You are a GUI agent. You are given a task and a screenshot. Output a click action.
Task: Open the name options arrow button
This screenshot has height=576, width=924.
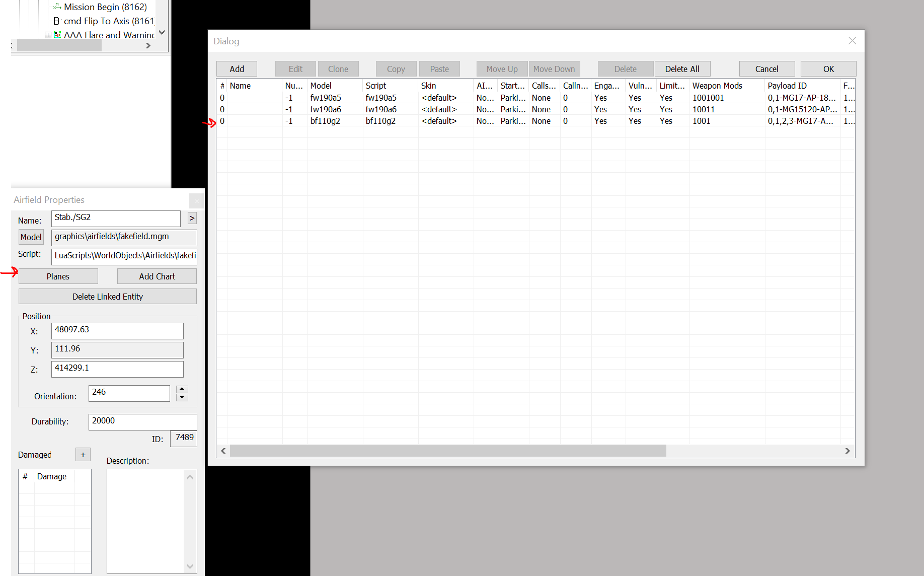pyautogui.click(x=192, y=218)
